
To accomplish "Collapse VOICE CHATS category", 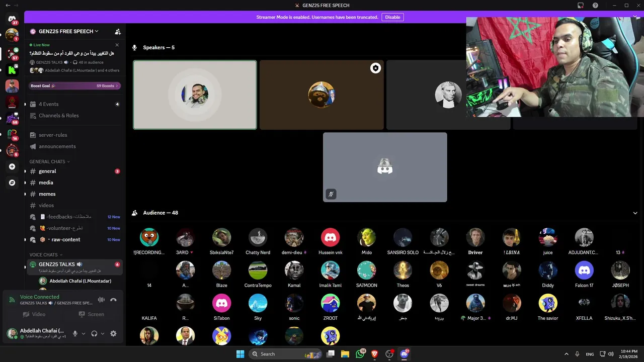I will 46,255.
